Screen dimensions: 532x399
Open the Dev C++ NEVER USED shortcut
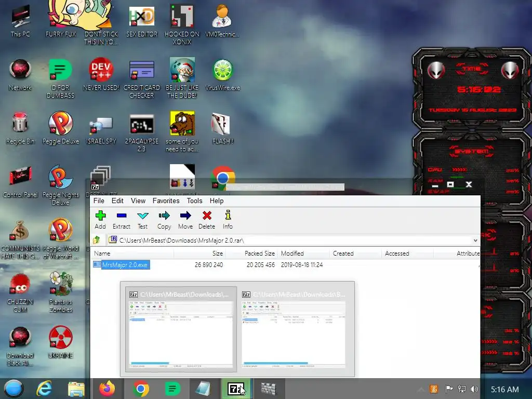pos(101,75)
